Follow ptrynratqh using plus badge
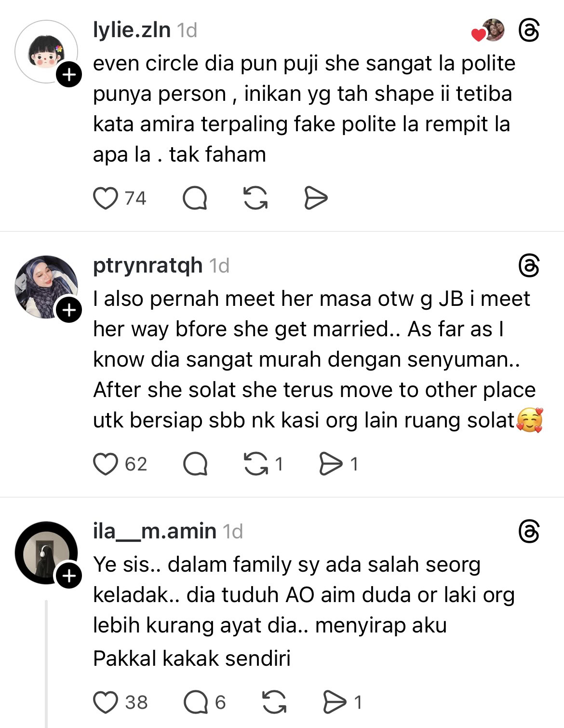Image resolution: width=564 pixels, height=728 pixels. point(69,310)
